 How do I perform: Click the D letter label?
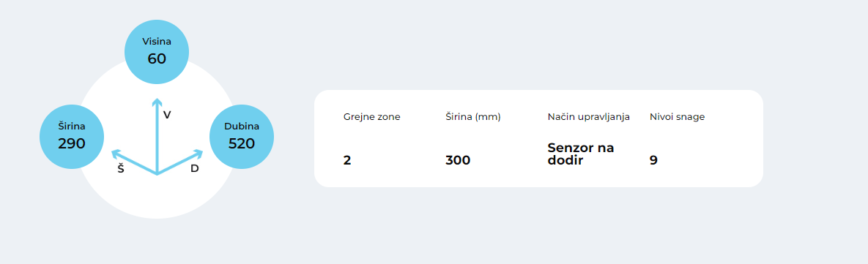pos(194,168)
